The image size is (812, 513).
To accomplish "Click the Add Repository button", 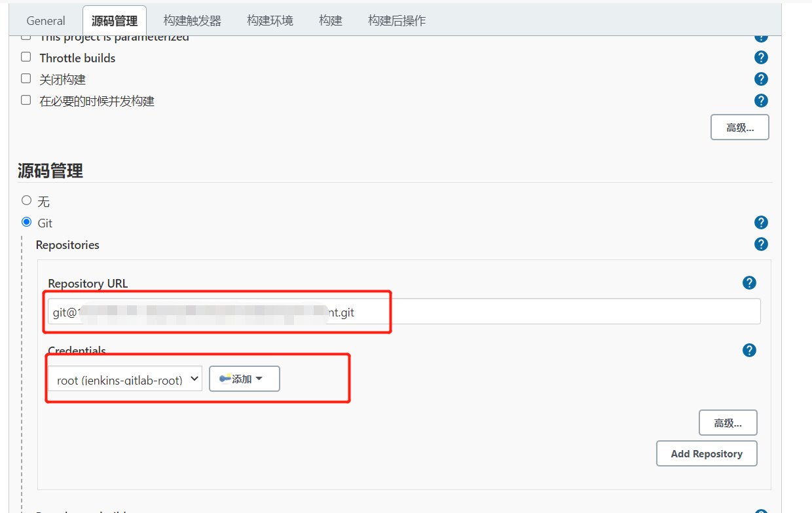I will pos(707,453).
